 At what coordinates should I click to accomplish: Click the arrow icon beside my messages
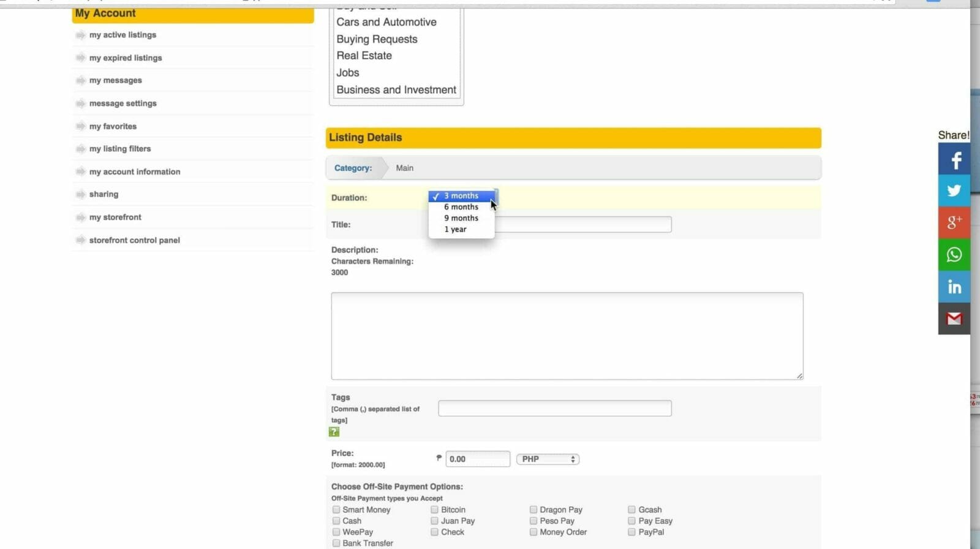click(80, 80)
